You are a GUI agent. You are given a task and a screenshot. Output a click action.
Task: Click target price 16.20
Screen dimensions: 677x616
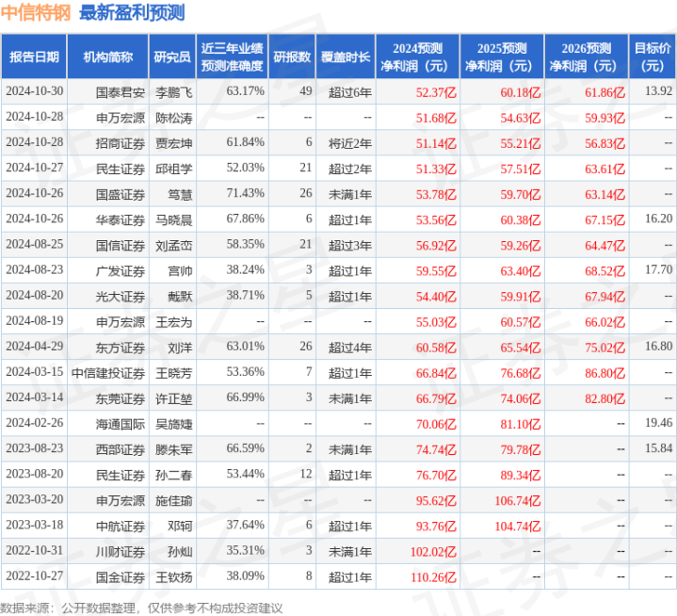(658, 219)
